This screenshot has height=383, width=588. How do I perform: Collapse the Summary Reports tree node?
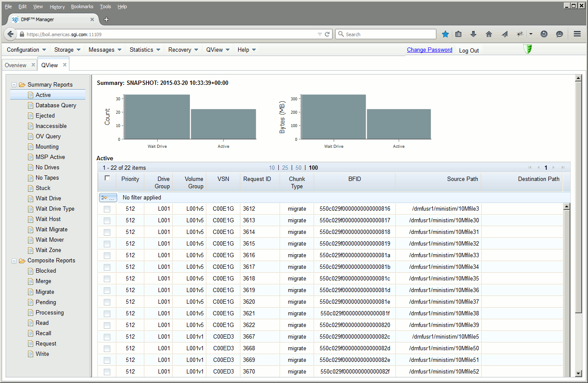(x=14, y=84)
